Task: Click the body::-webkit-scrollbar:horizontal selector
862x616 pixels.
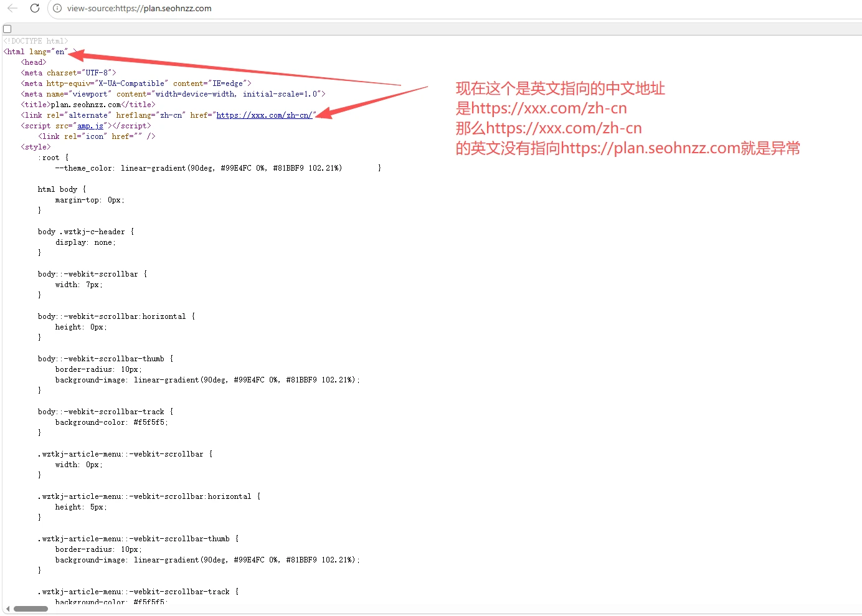Action: (x=116, y=316)
